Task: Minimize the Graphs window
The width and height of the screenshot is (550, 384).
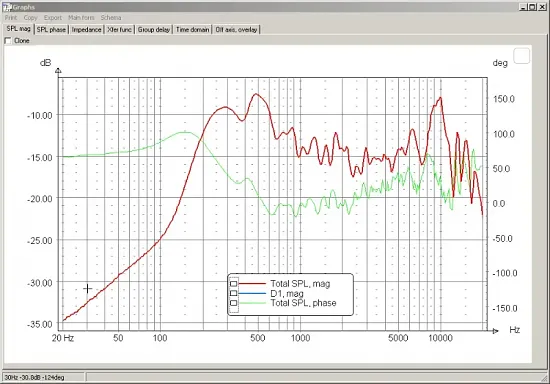Action: click(x=523, y=7)
